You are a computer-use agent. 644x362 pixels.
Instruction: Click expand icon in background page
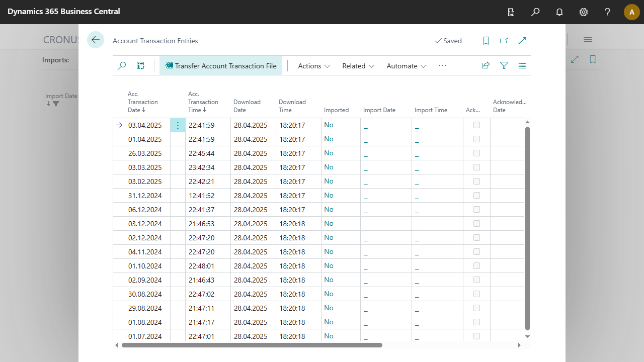575,59
